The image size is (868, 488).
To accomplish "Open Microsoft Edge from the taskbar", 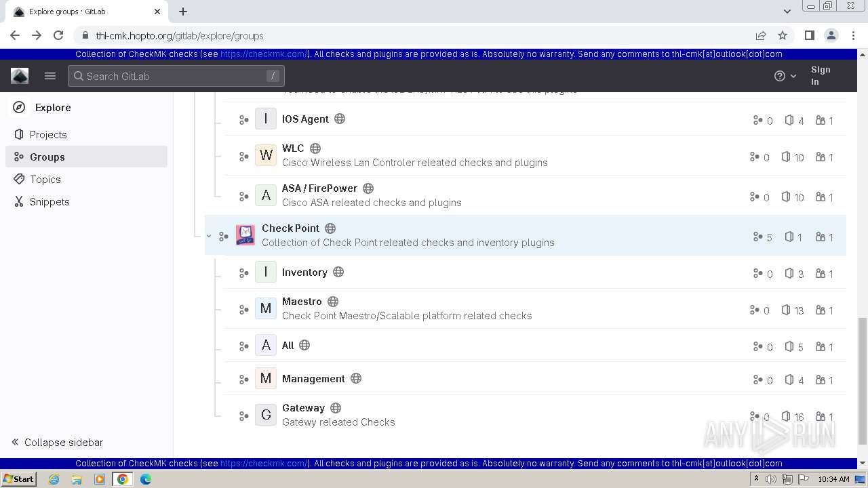I will coord(146,479).
